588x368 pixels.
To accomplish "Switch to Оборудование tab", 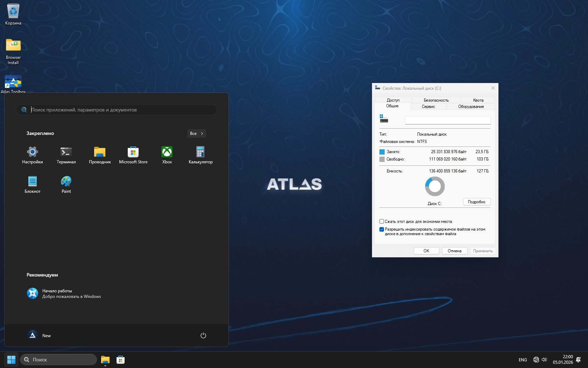I will coord(471,107).
